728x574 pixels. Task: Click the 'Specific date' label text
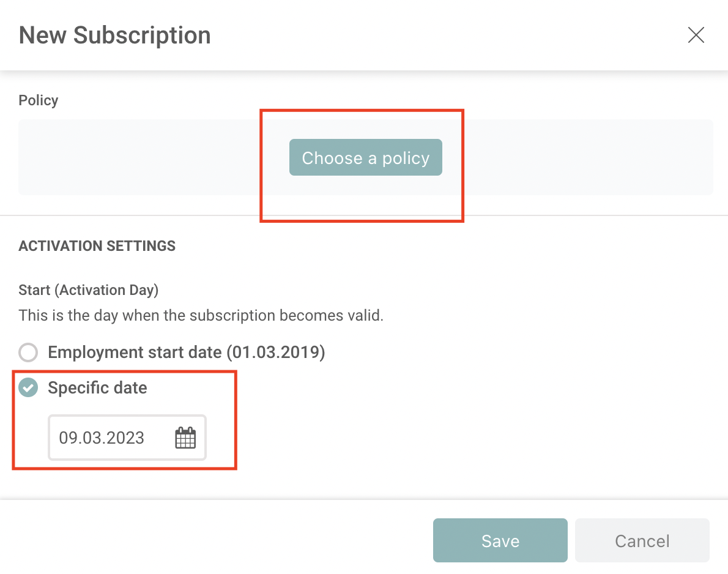tap(97, 388)
